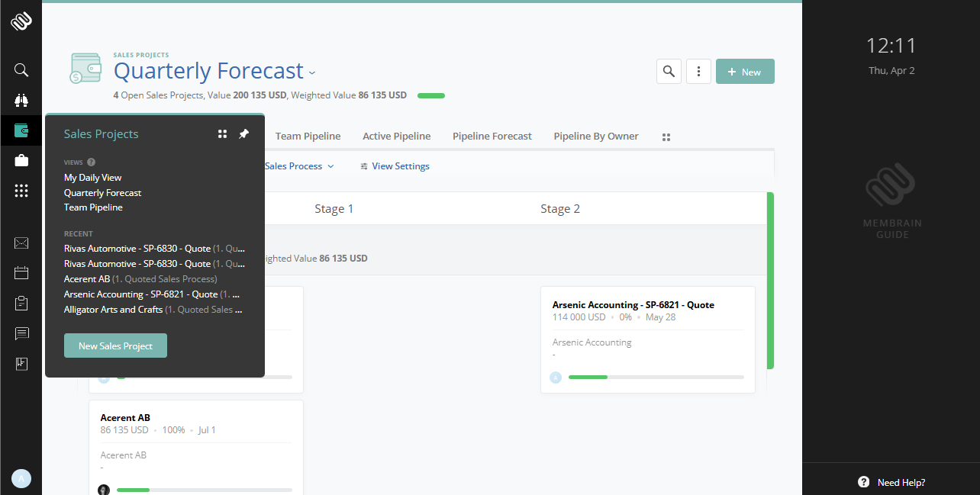
Task: Open the briefcase Account Growth icon
Action: pyautogui.click(x=21, y=160)
